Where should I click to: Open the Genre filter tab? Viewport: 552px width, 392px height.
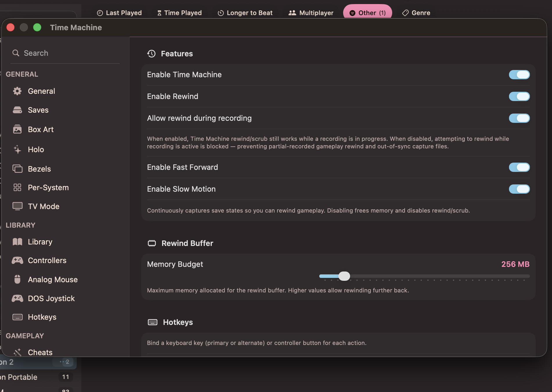tap(416, 13)
